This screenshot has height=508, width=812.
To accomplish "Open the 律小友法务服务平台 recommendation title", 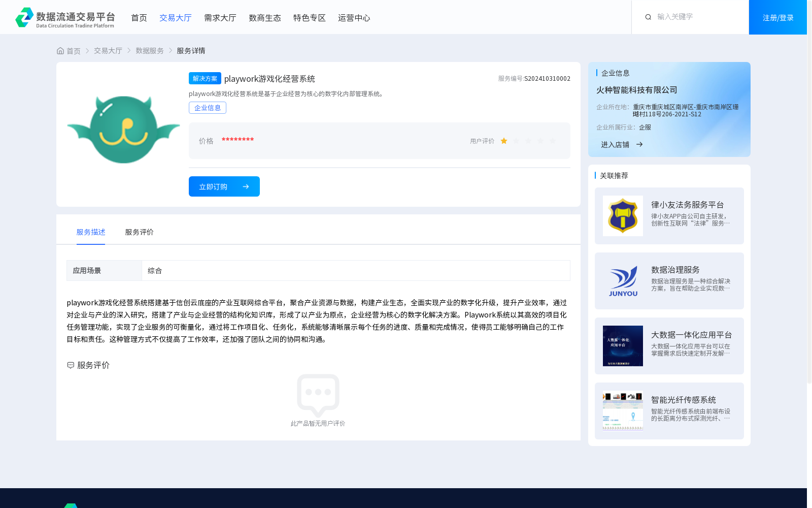I will [x=688, y=205].
